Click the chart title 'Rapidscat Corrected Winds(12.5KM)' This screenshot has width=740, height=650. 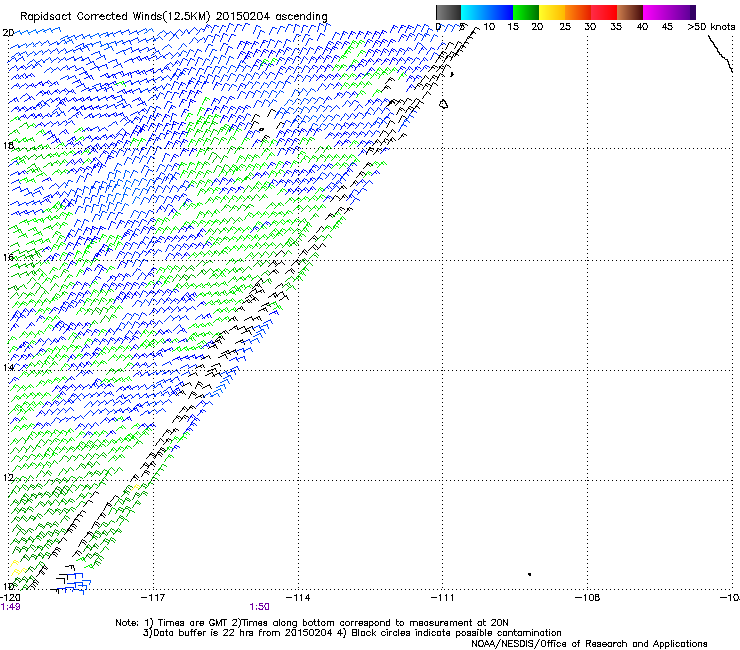tap(115, 17)
